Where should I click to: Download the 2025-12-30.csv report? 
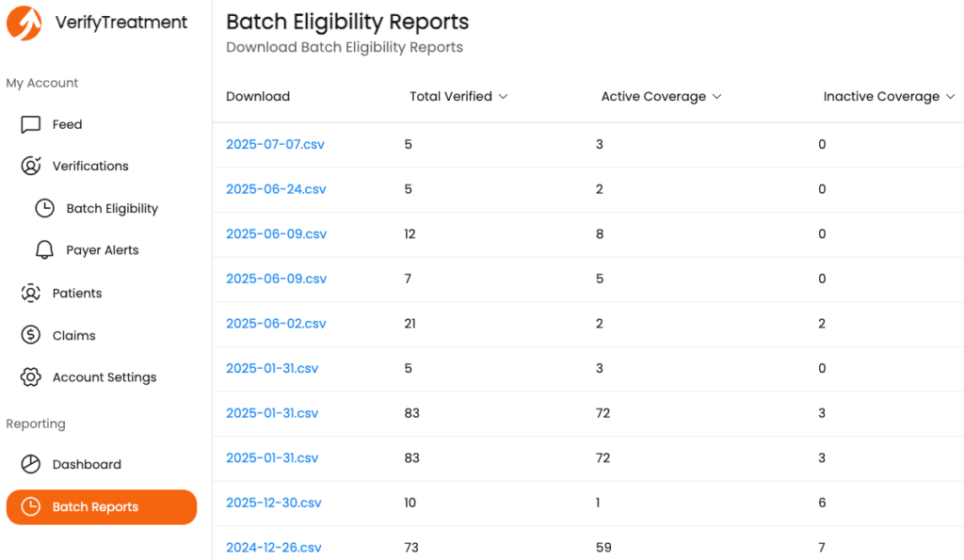pyautogui.click(x=274, y=503)
